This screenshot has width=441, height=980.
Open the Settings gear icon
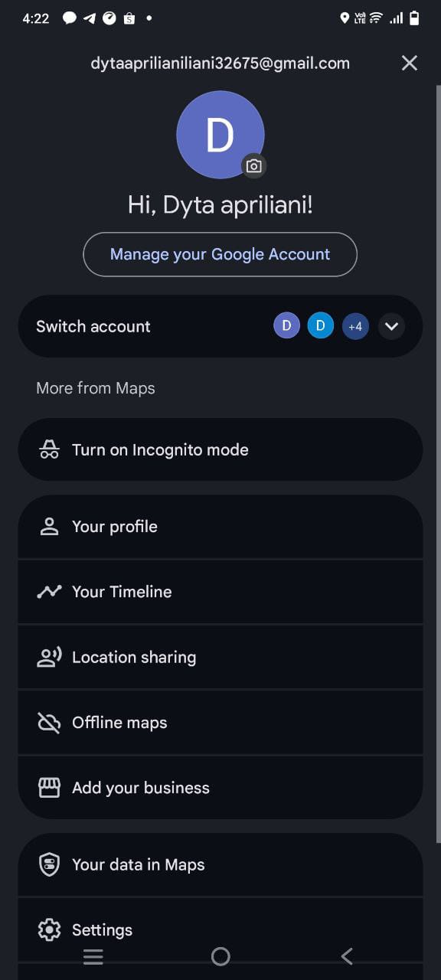click(x=49, y=930)
